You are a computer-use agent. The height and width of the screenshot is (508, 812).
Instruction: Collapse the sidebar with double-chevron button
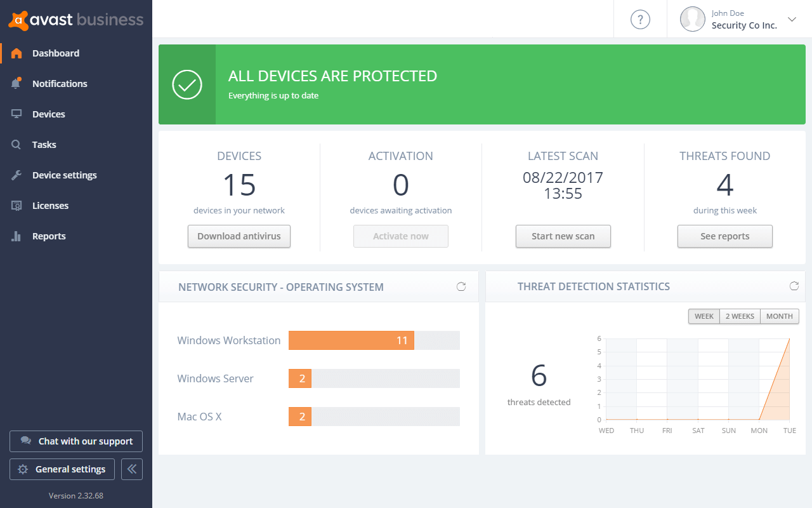[131, 469]
